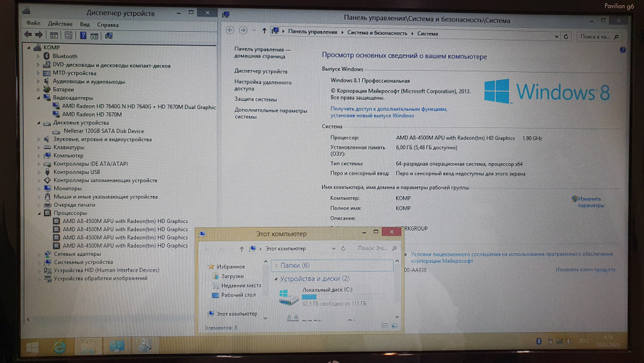Collapse the Процессоры node

39,213
